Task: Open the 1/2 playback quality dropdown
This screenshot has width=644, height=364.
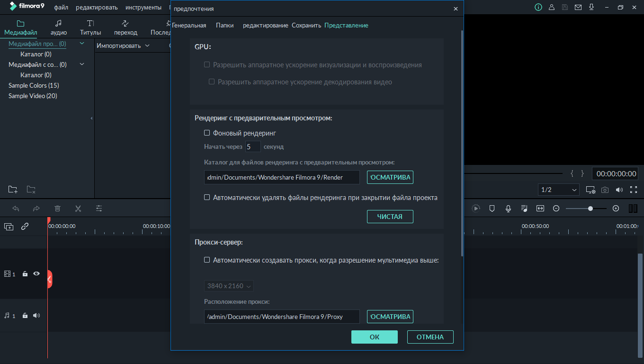Action: point(559,190)
